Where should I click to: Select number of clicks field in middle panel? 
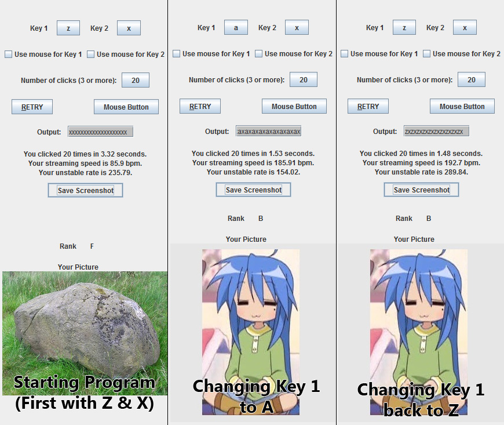[304, 79]
